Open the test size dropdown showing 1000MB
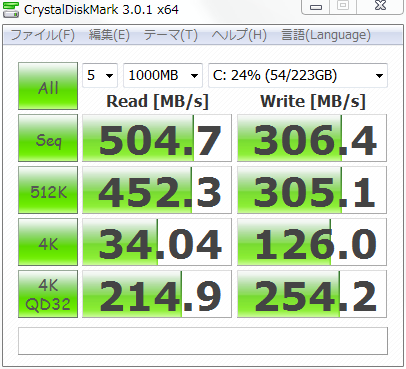The width and height of the screenshot is (406, 369). 163,75
